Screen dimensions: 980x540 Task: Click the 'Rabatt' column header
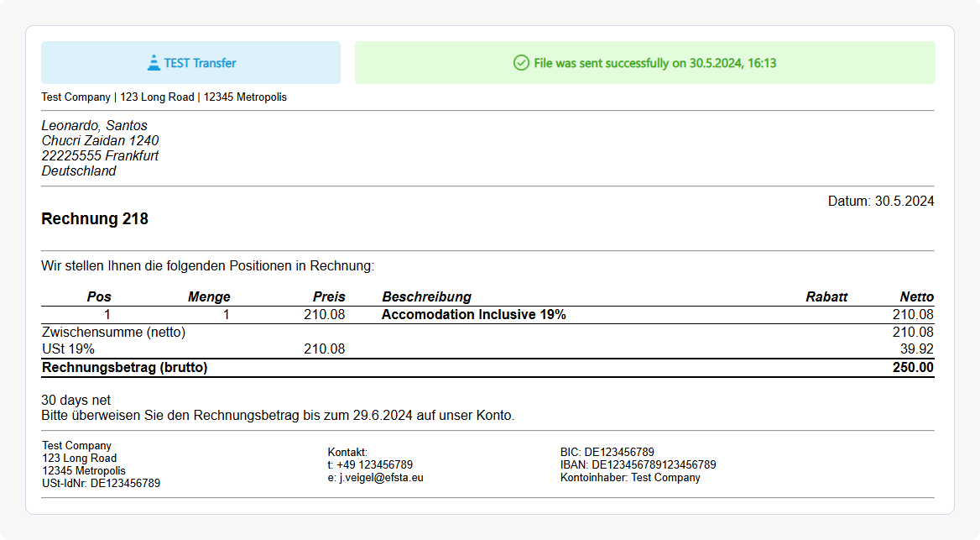click(826, 296)
